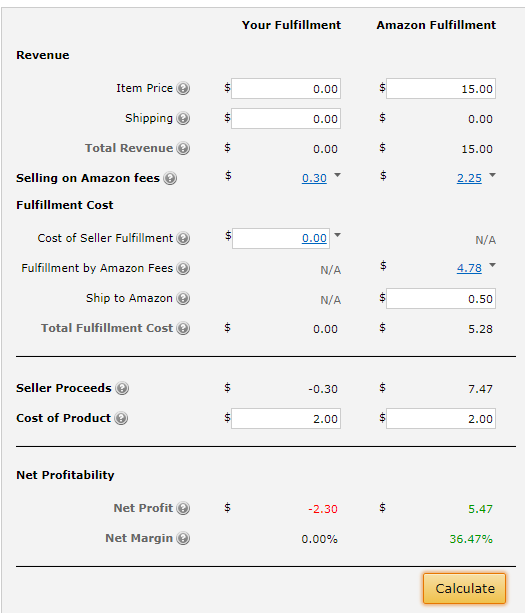Click Net Margin help icon
Screen dimensions: 525x613
tap(183, 538)
